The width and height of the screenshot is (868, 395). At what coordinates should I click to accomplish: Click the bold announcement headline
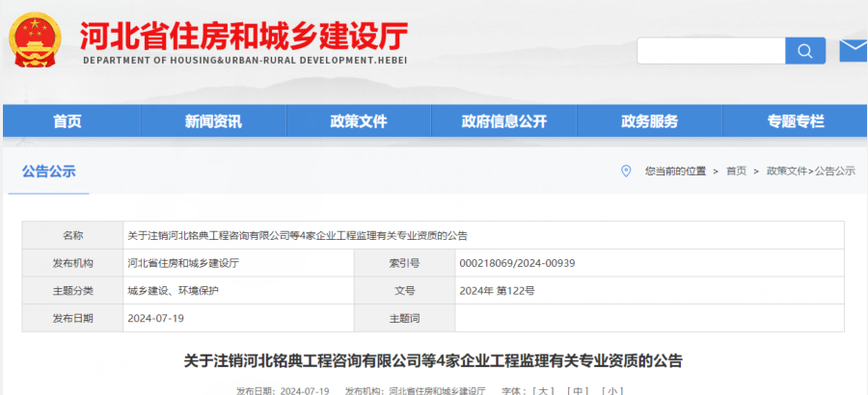point(433,361)
